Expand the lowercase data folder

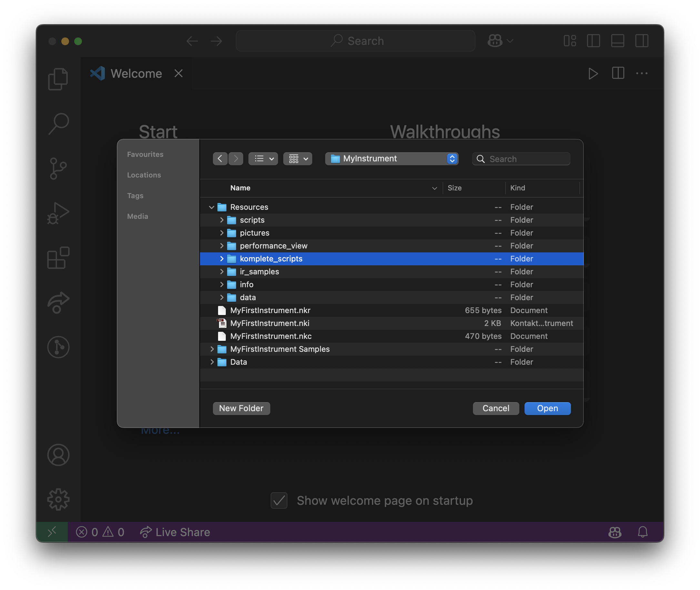point(221,297)
